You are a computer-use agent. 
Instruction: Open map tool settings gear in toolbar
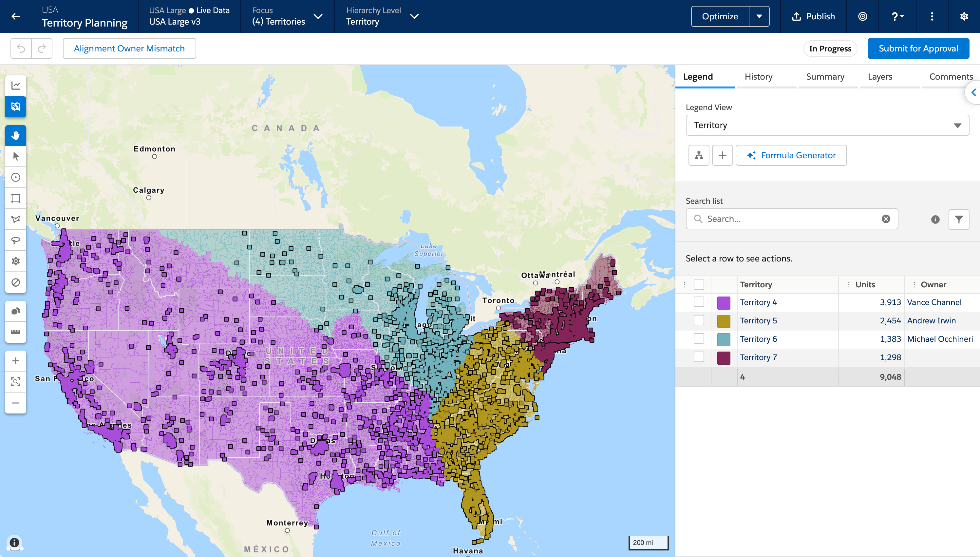pos(16,261)
